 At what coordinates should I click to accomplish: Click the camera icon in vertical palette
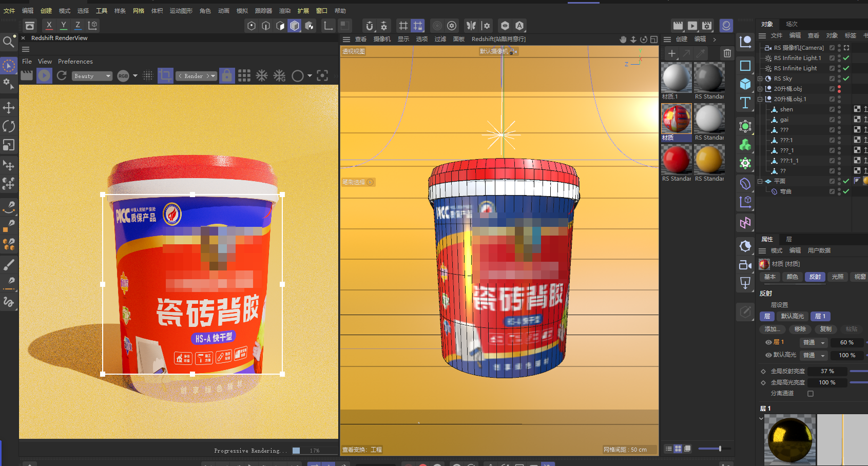click(745, 265)
